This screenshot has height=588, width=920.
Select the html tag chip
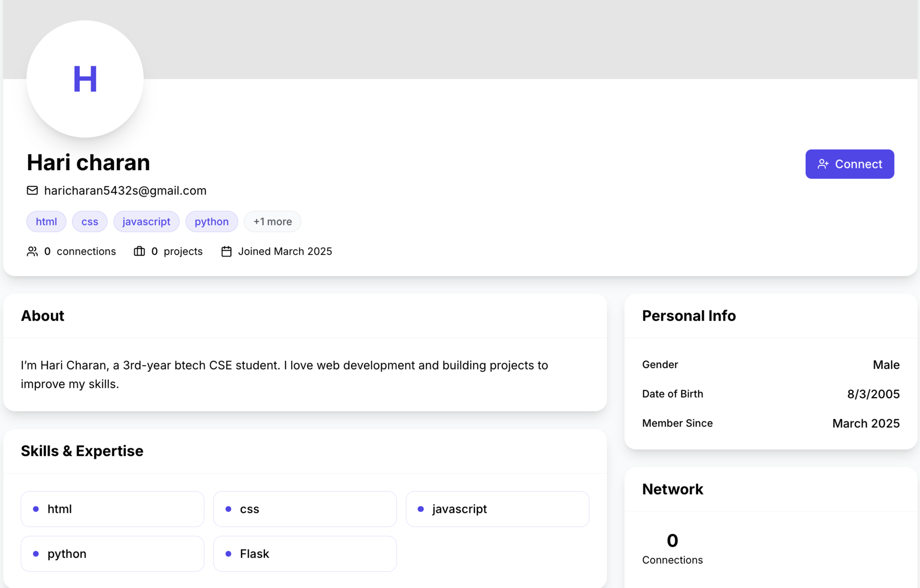tap(46, 222)
